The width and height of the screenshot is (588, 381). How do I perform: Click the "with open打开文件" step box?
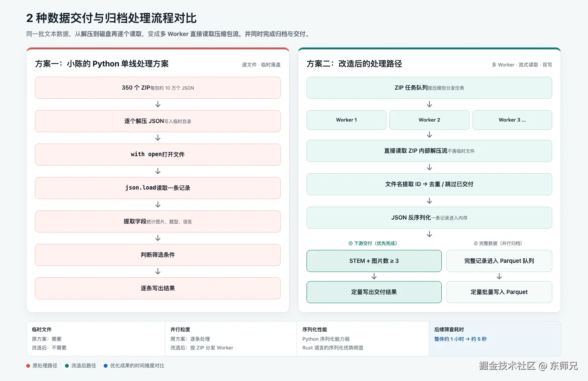158,155
